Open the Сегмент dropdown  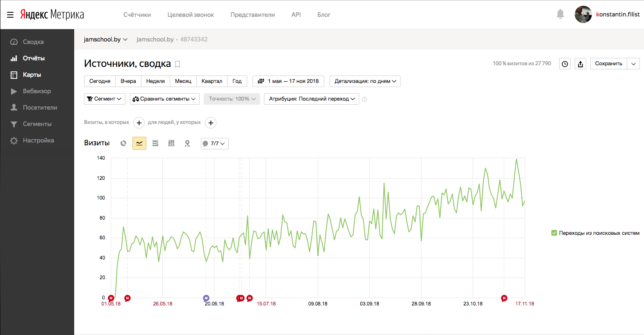(105, 99)
